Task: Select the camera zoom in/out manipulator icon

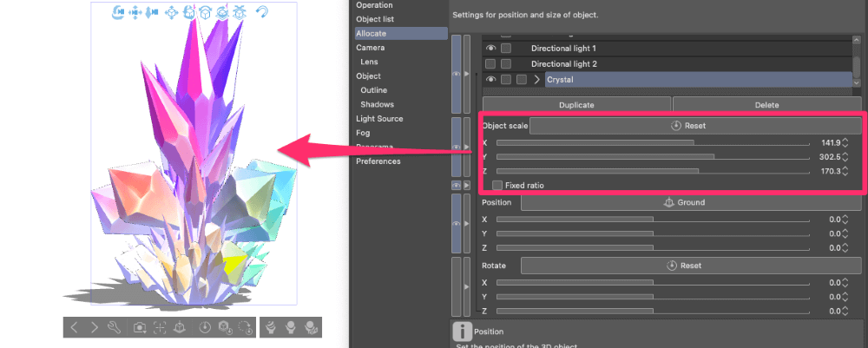Action: (x=152, y=11)
